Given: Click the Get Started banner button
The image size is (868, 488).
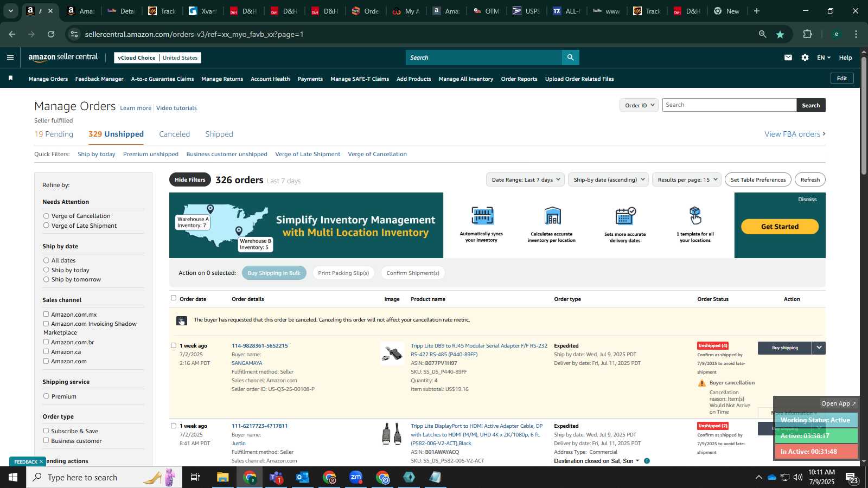Looking at the screenshot, I should [x=780, y=227].
